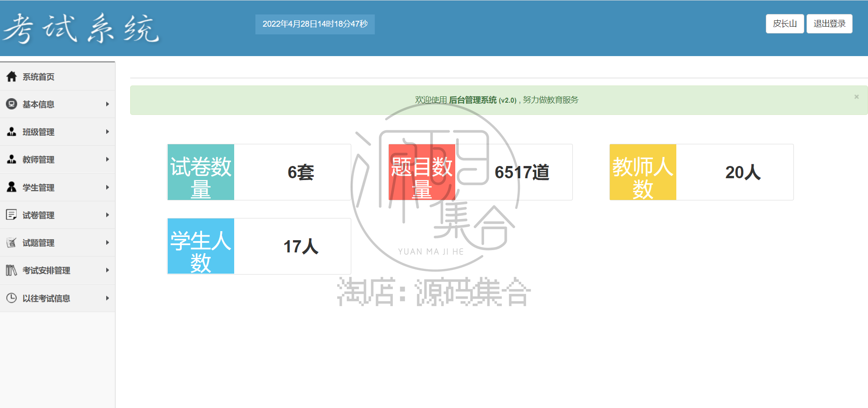Expand the 试卷管理 submenu arrow
Screen dimensions: 868x408
click(x=108, y=215)
